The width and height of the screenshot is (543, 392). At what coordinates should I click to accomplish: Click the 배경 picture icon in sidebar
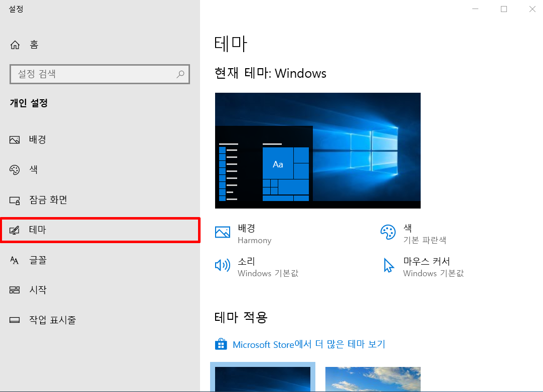(x=15, y=139)
